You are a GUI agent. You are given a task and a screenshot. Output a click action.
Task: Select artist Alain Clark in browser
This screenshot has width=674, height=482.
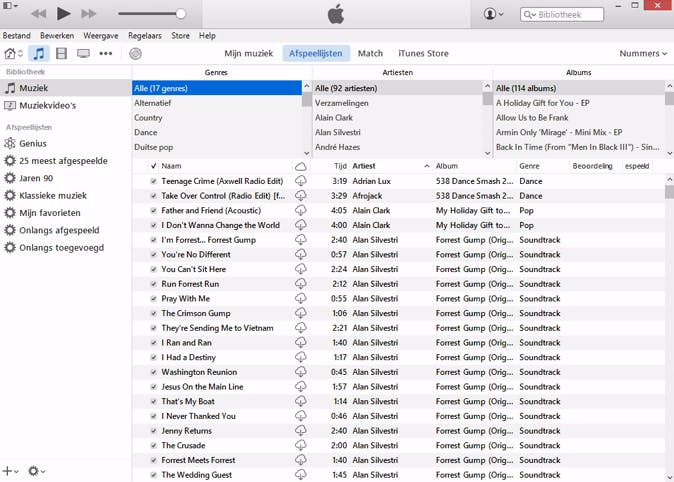pos(398,118)
